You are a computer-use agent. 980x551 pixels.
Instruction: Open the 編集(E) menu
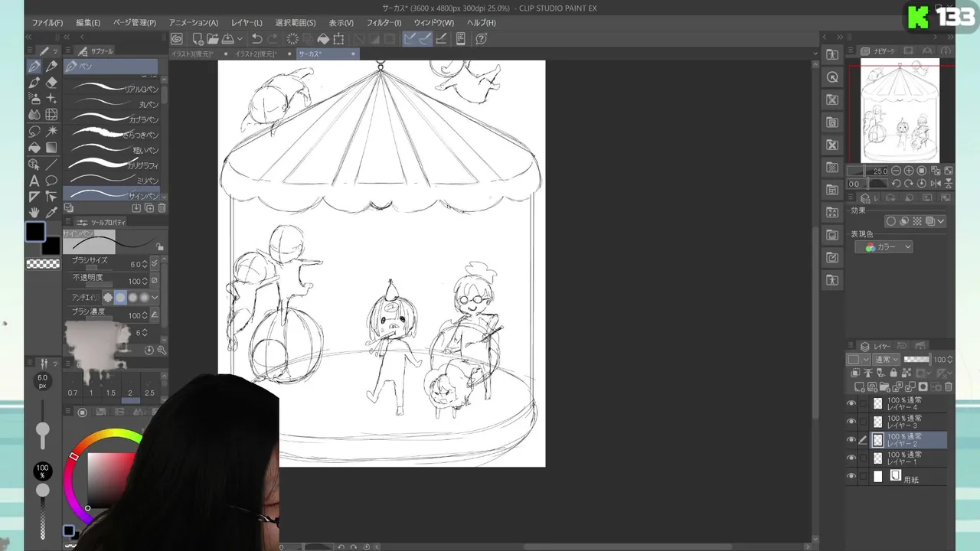point(88,23)
